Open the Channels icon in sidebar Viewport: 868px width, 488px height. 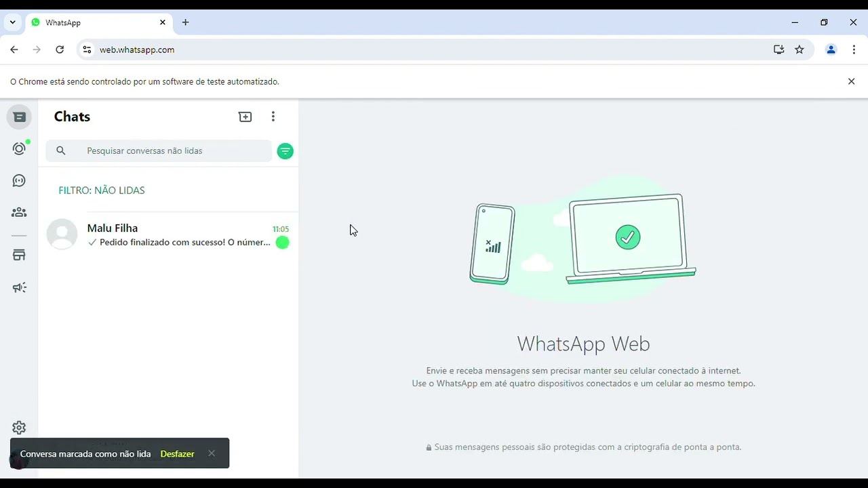[19, 181]
